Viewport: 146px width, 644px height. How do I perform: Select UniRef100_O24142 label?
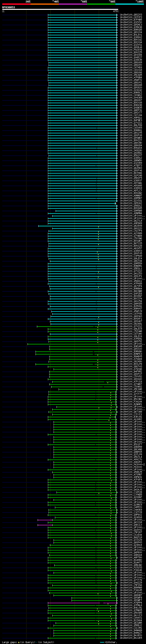click(131, 90)
